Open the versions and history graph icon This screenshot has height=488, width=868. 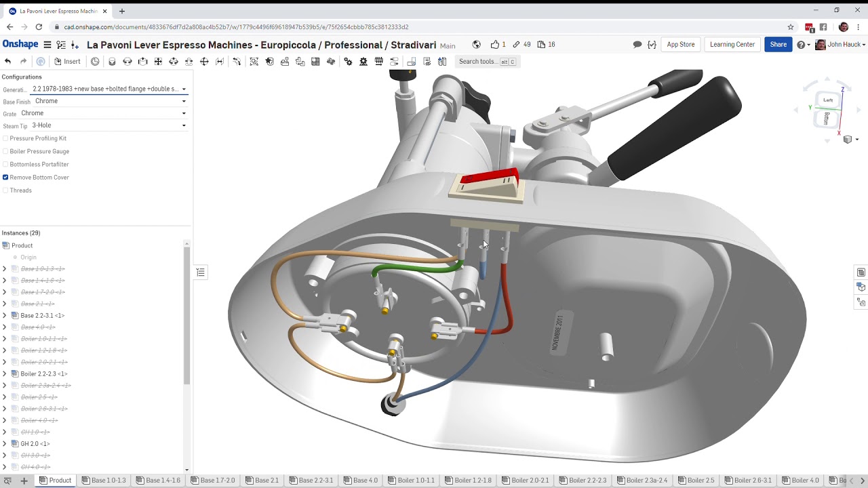pos(61,45)
